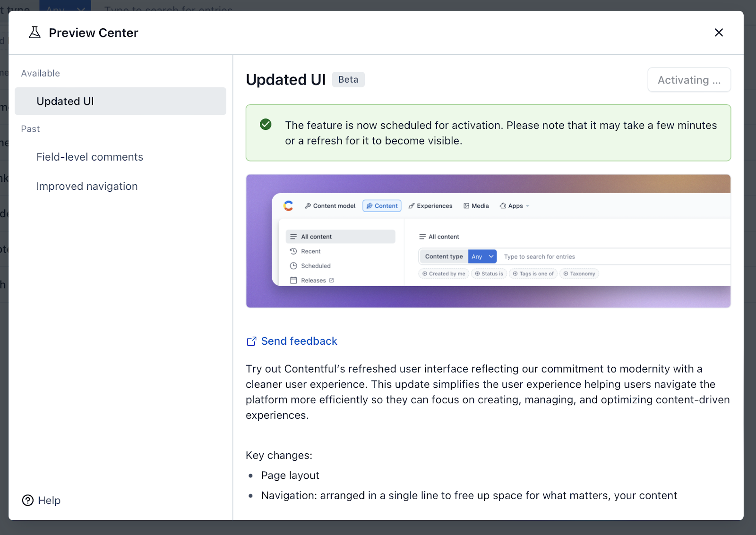Select "Field-level comments" under Past
This screenshot has height=535, width=756.
[90, 157]
